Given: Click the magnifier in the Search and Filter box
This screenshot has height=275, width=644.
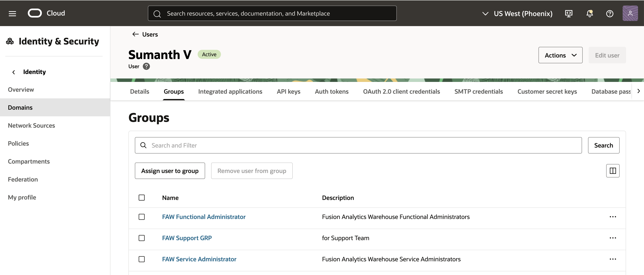Looking at the screenshot, I should (143, 145).
